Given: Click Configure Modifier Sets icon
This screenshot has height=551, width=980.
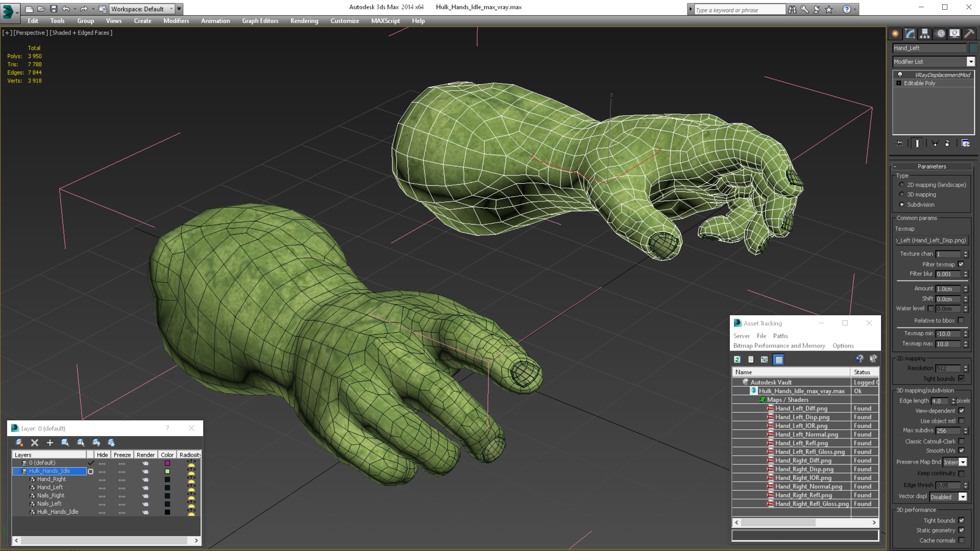Looking at the screenshot, I should [966, 143].
